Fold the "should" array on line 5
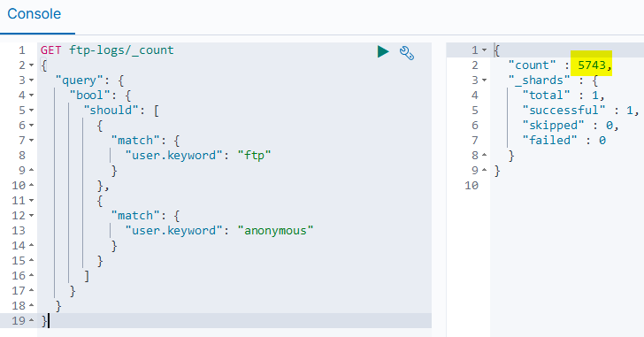Image resolution: width=644 pixels, height=337 pixels. point(32,111)
